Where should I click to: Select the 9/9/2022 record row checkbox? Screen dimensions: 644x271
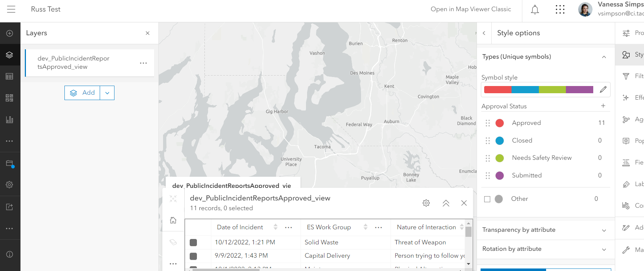click(193, 256)
